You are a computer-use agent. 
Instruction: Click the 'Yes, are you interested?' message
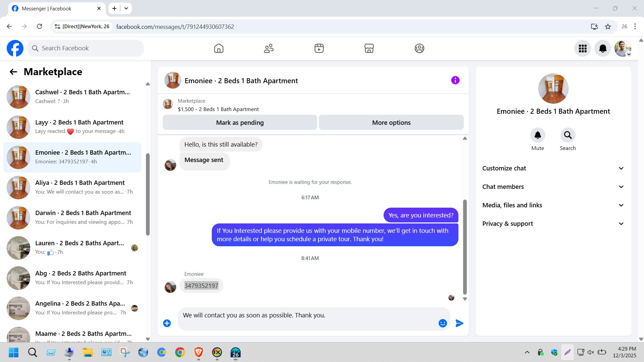(421, 215)
